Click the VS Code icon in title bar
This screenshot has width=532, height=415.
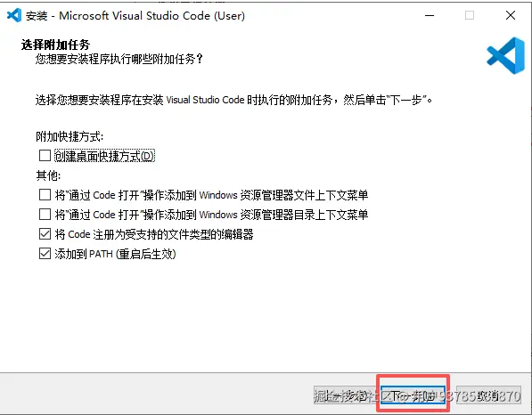[x=14, y=15]
